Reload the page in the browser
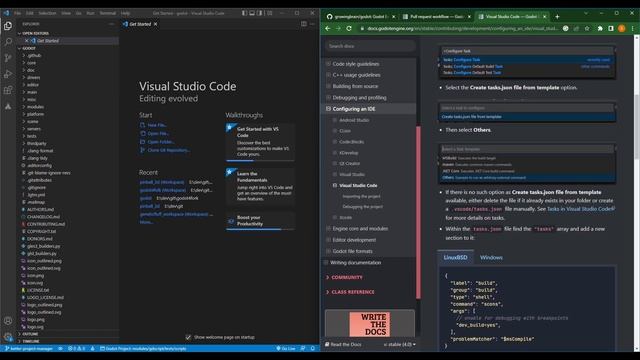Viewport: 640px width, 360px height. [x=349, y=29]
